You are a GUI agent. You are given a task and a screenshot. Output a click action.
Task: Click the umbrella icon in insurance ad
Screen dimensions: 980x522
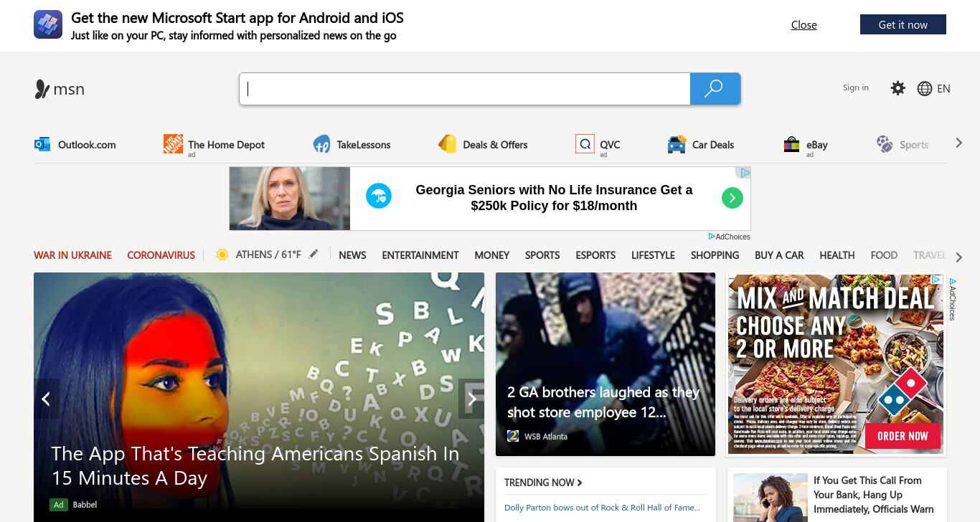pyautogui.click(x=379, y=196)
